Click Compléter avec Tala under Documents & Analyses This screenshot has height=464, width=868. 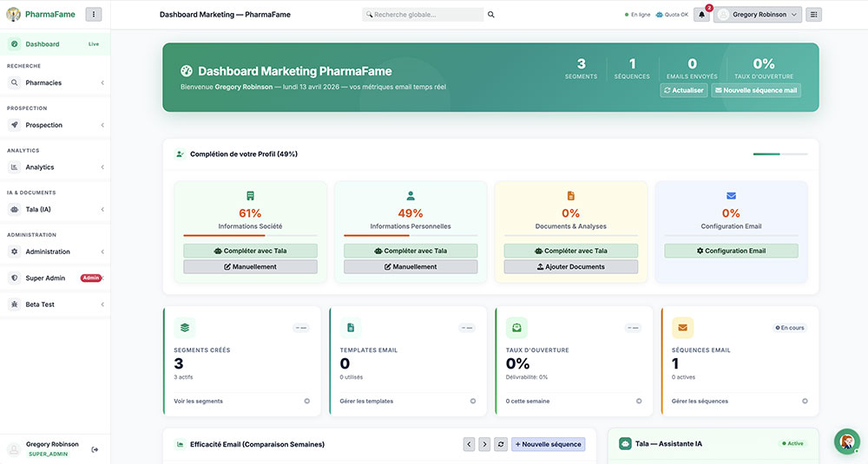571,251
